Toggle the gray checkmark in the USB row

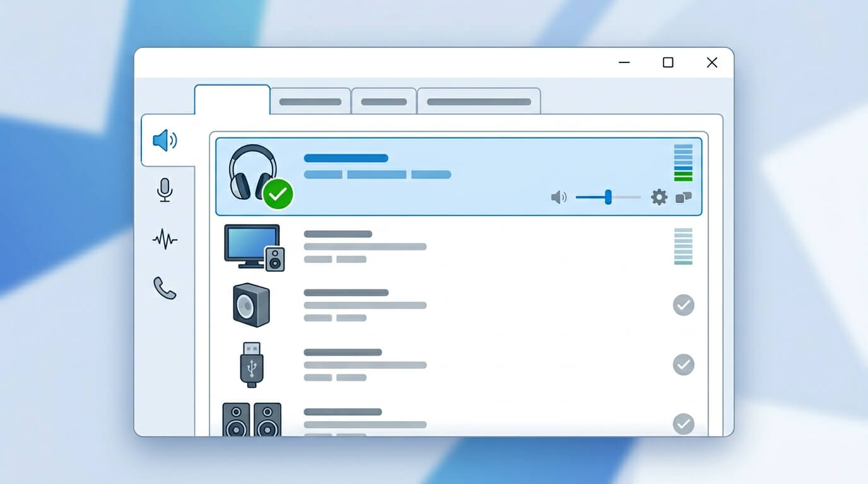coord(683,364)
